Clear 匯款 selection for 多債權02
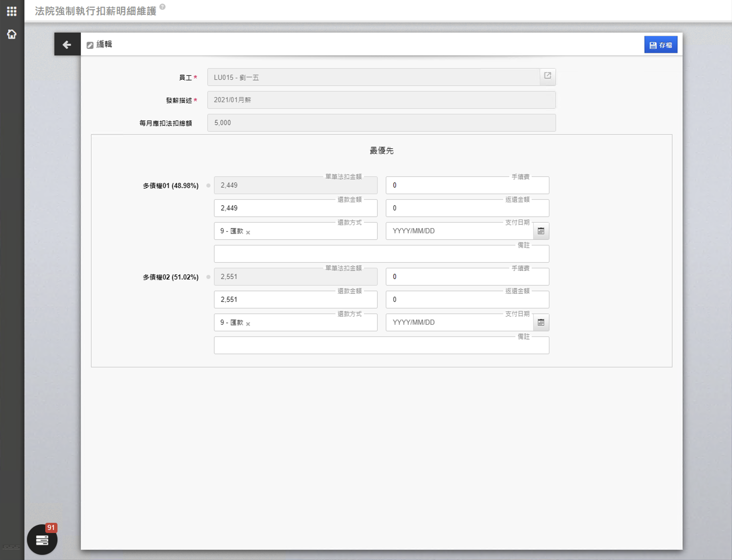 (x=248, y=324)
